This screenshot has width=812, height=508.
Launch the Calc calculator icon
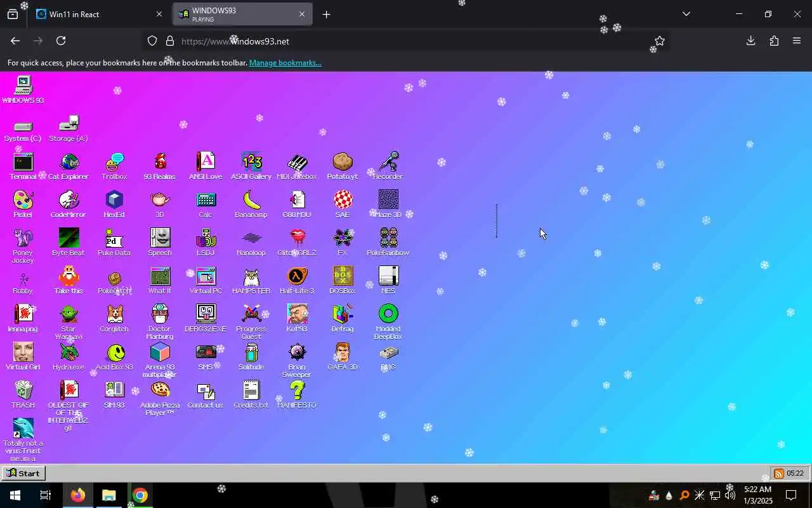click(206, 204)
